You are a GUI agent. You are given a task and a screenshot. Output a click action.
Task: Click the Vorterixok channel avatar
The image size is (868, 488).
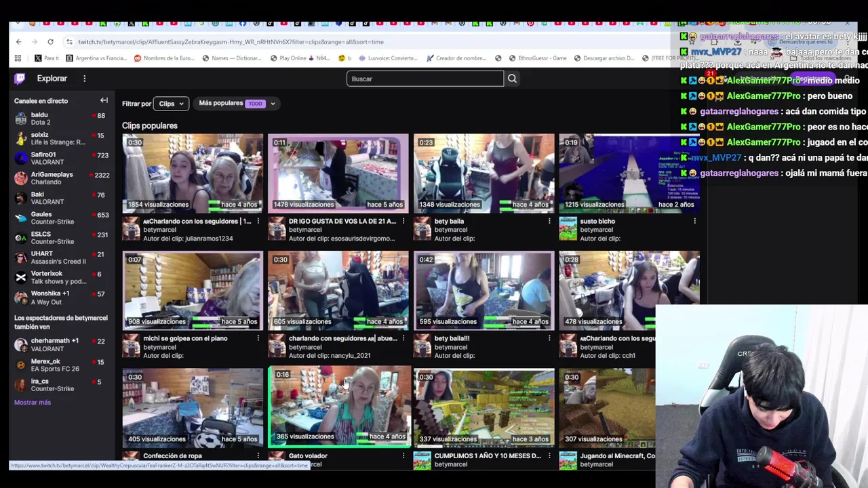click(x=21, y=277)
